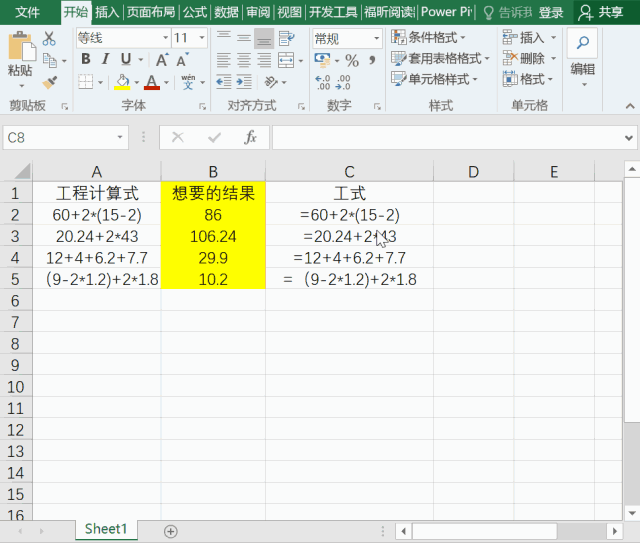
Task: Switch to the Developer (开发工具) tab
Action: [333, 12]
